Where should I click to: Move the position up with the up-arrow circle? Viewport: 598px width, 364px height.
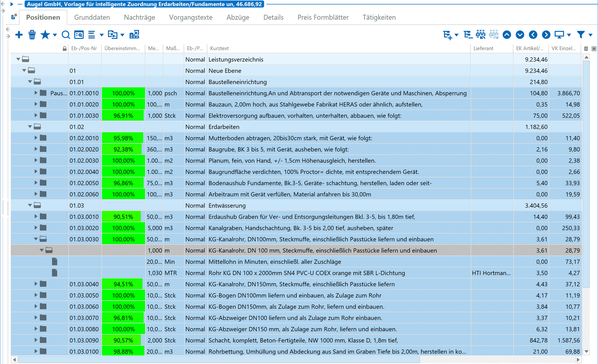507,35
